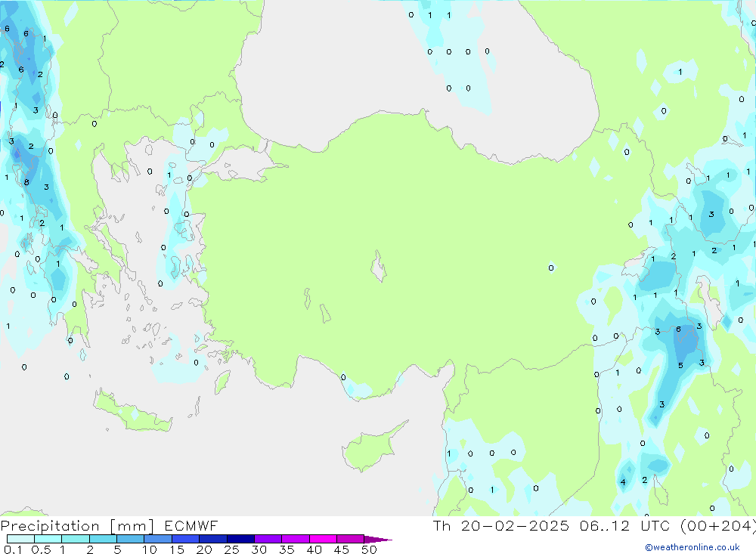Click the legend value label 50

368,549
